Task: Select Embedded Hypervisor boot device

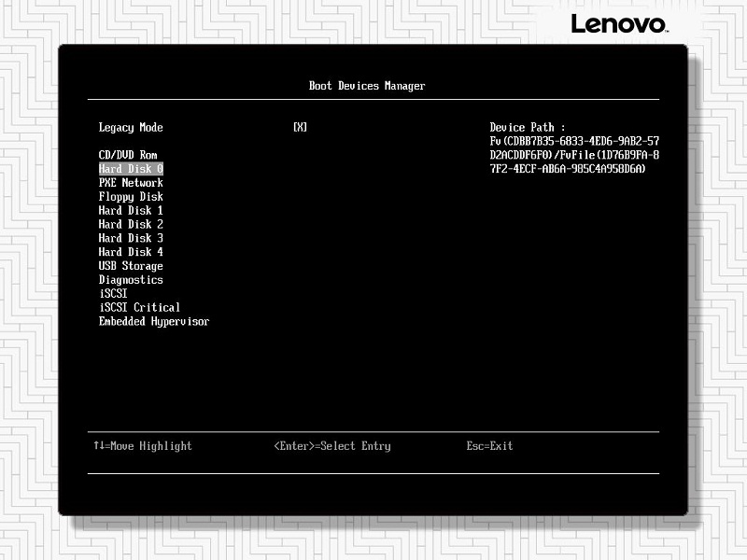Action: coord(154,321)
